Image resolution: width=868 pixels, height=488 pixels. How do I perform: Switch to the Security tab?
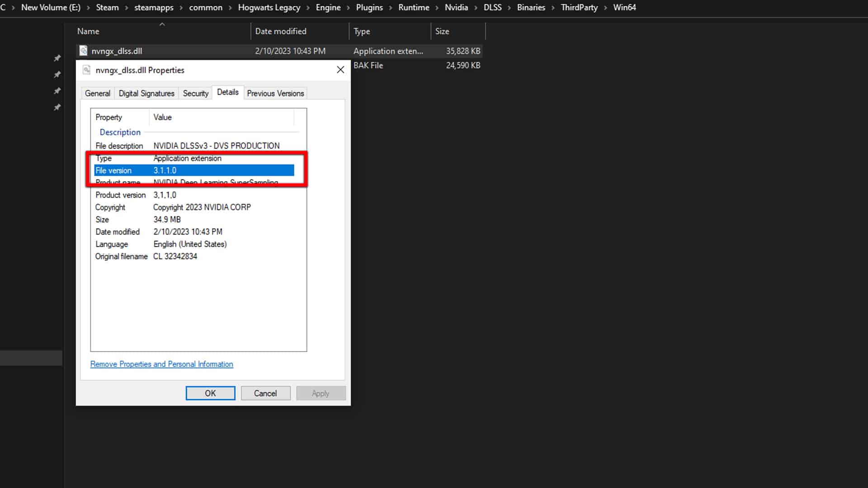coord(195,93)
